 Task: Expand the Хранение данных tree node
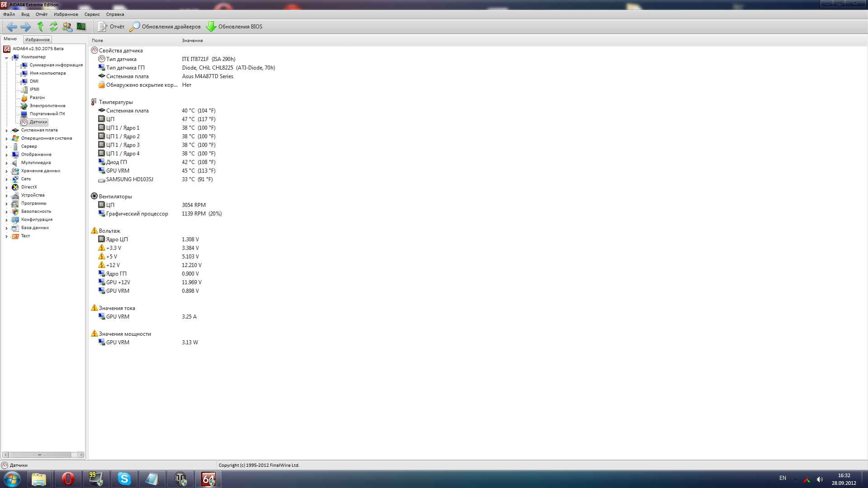(x=6, y=171)
